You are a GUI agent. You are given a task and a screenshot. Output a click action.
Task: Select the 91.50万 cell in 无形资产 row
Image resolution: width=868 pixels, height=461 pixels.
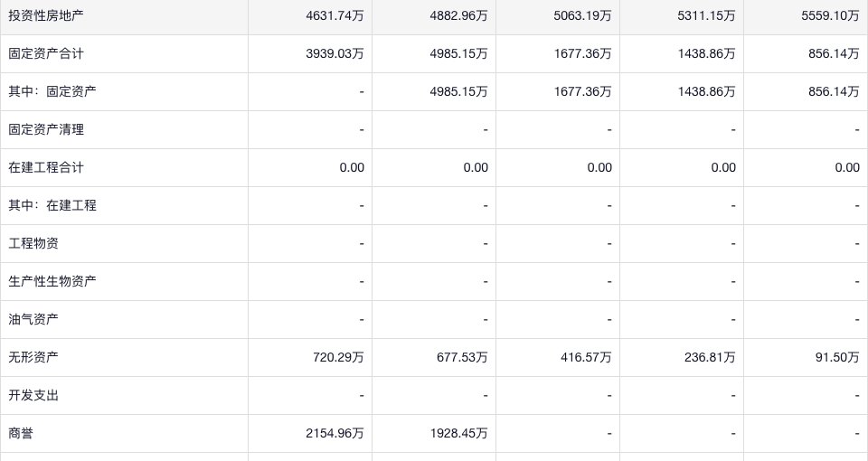click(836, 357)
